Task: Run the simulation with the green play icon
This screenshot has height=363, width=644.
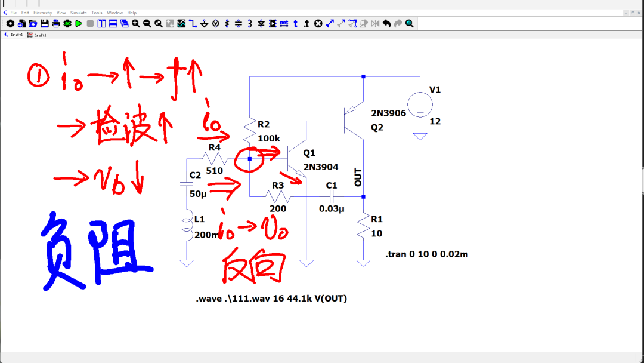Action: point(79,24)
